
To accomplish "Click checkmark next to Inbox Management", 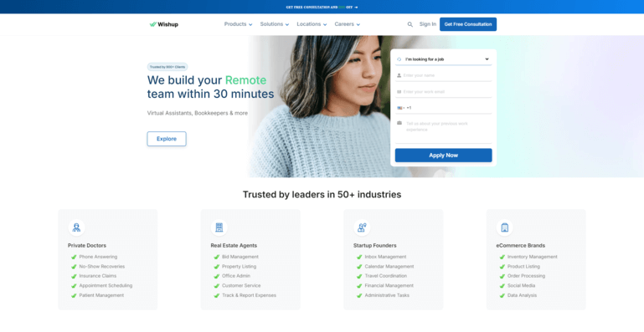I will pos(359,257).
